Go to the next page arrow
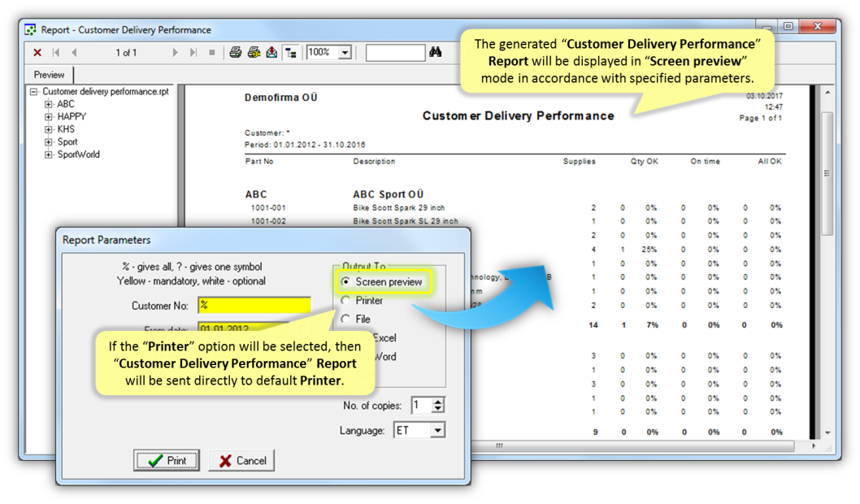The image size is (860, 504). (x=175, y=53)
